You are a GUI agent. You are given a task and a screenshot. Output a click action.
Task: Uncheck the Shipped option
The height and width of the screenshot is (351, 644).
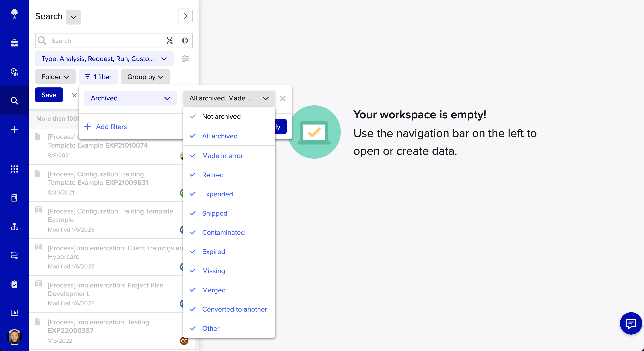pos(229,213)
